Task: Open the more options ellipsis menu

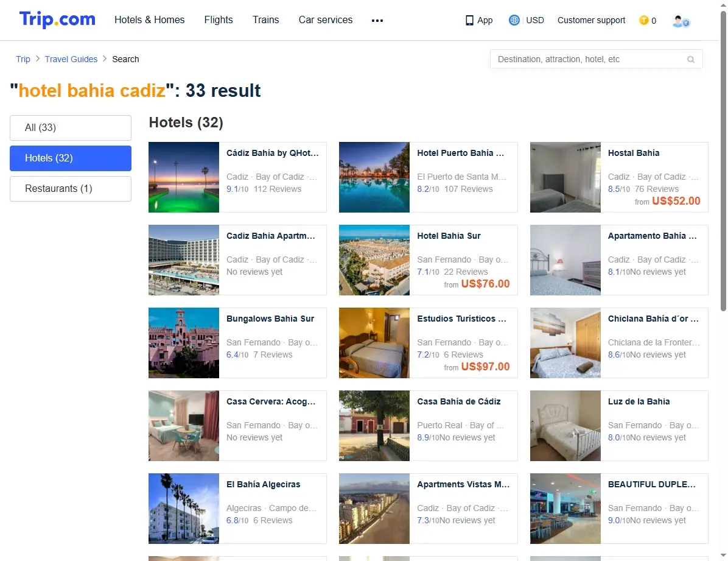Action: pyautogui.click(x=377, y=21)
